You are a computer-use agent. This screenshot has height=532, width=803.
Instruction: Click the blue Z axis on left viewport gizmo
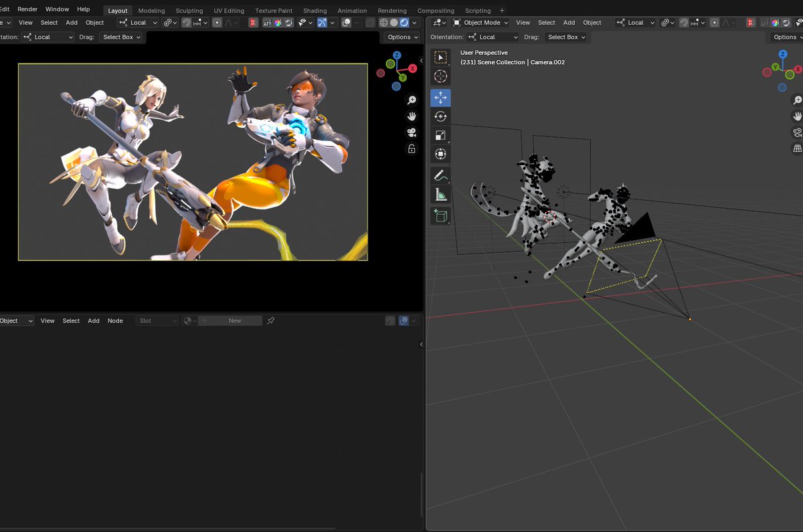(397, 55)
